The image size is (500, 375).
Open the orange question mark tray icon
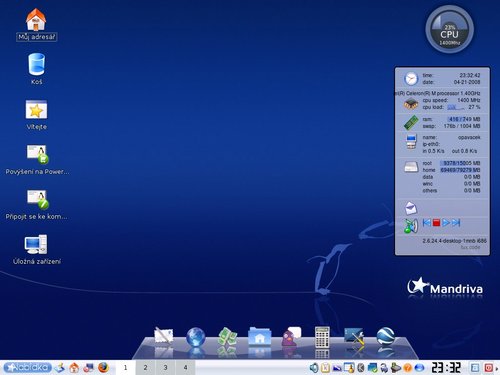(407, 368)
